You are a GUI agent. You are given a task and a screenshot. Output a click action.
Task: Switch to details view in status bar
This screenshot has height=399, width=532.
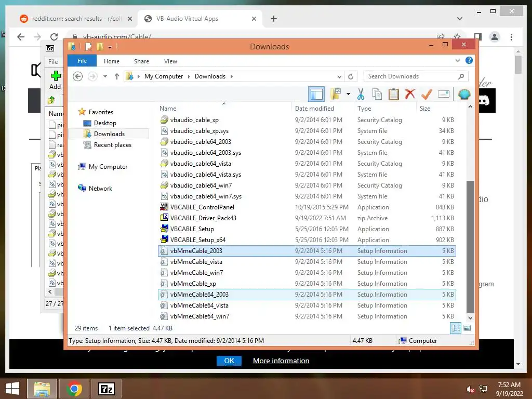click(455, 328)
